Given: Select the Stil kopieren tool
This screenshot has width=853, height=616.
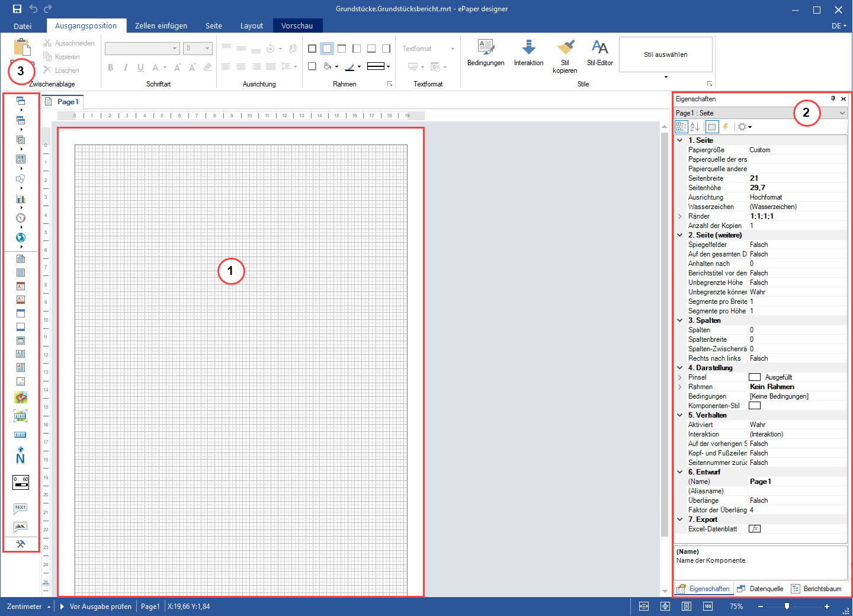Looking at the screenshot, I should (565, 56).
